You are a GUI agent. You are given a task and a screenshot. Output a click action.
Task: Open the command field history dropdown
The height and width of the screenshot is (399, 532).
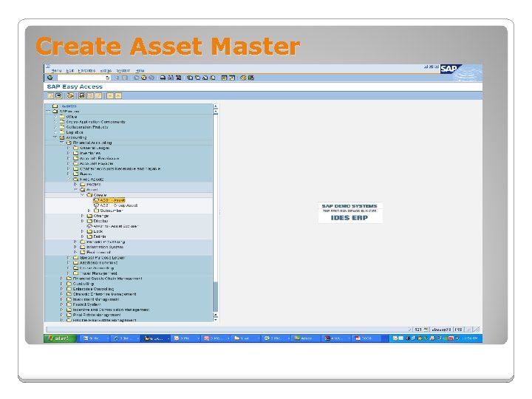point(108,78)
